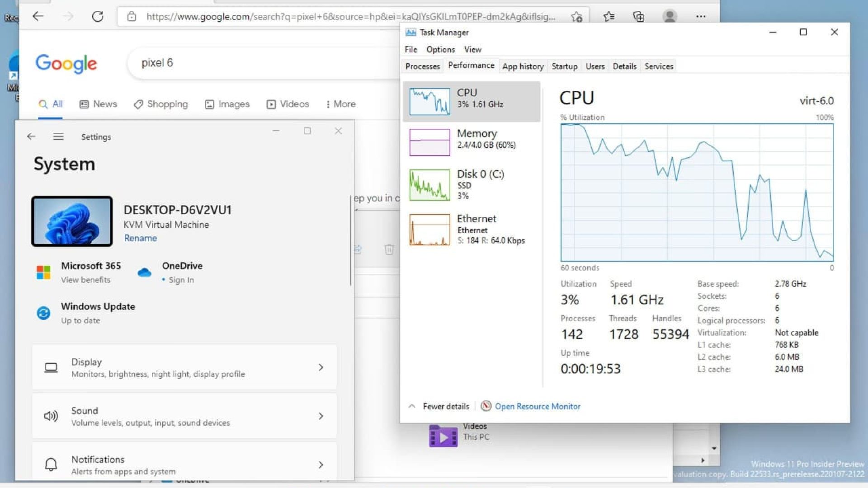
Task: Click the Resource Monitor icon
Action: [486, 406]
